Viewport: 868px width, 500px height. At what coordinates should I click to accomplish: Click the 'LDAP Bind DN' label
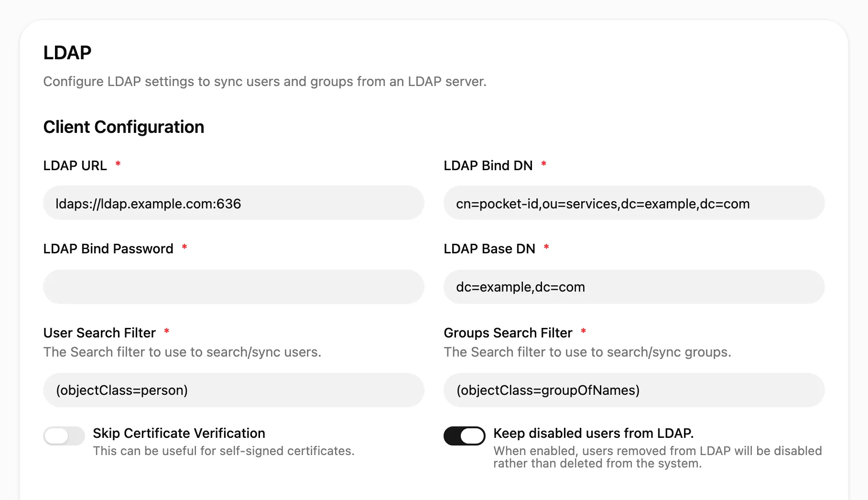(488, 165)
